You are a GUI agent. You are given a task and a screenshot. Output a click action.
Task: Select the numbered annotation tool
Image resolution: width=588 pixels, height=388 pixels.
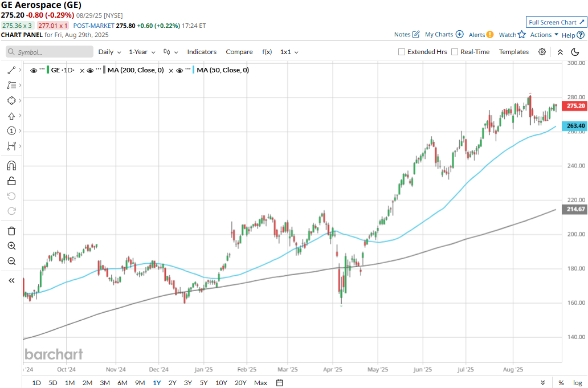[11, 131]
